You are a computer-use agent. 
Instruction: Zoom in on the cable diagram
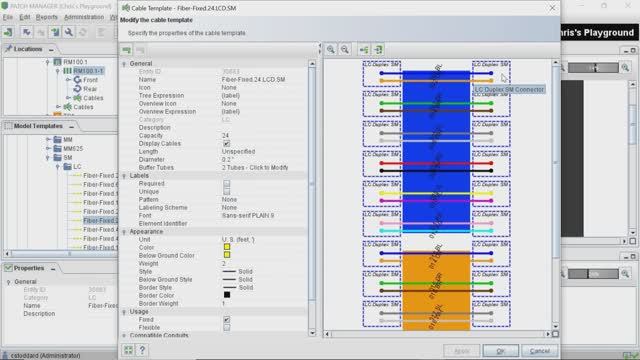click(x=331, y=50)
